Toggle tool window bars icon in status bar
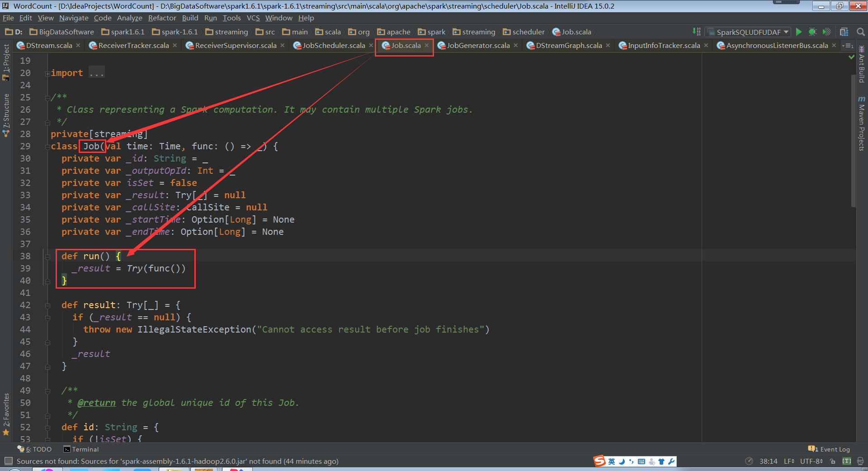 click(x=8, y=461)
